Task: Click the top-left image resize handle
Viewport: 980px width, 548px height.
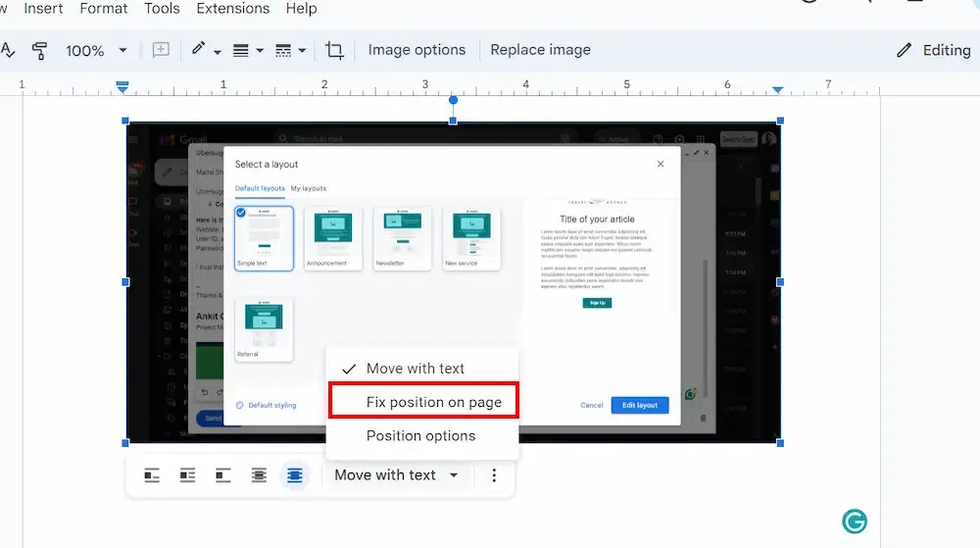Action: click(125, 121)
